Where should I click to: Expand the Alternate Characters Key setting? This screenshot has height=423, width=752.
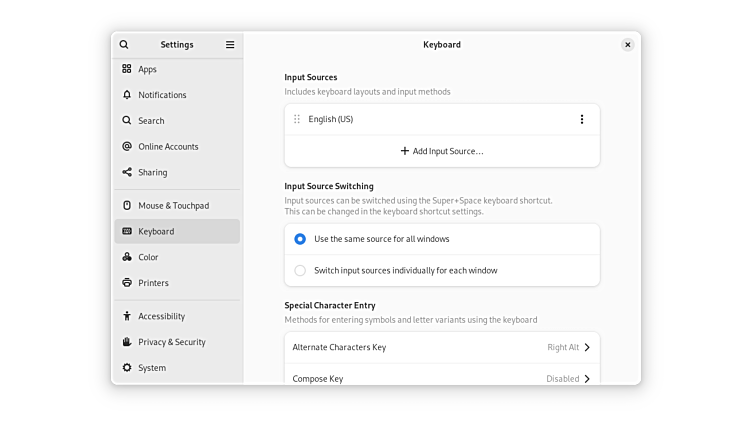pyautogui.click(x=441, y=348)
